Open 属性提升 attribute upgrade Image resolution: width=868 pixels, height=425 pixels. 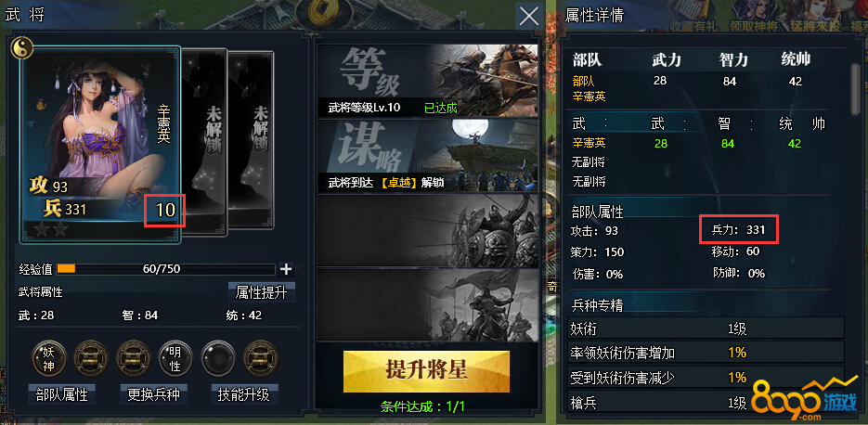click(x=262, y=292)
